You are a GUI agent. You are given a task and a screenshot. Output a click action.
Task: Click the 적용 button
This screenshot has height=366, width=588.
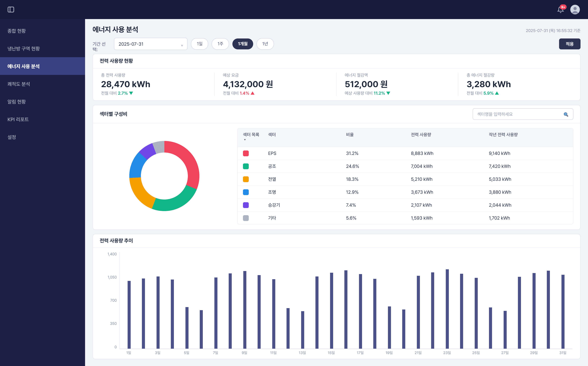click(x=569, y=44)
